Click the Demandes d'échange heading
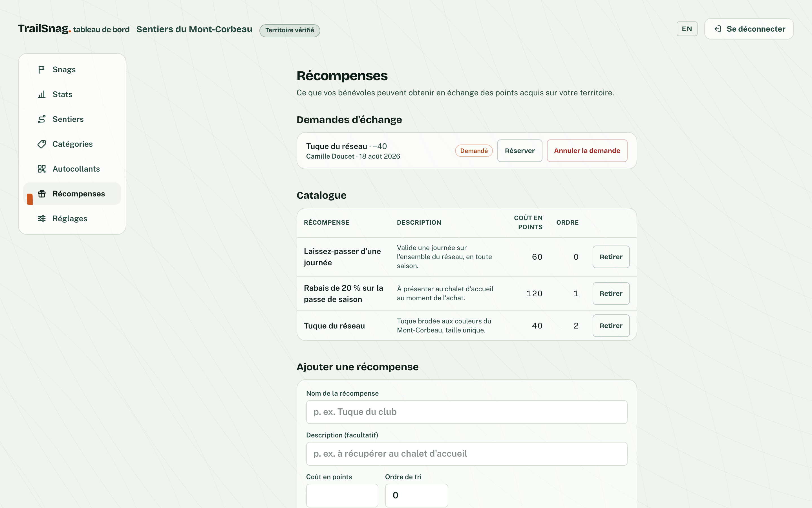This screenshot has width=812, height=508. (x=349, y=120)
